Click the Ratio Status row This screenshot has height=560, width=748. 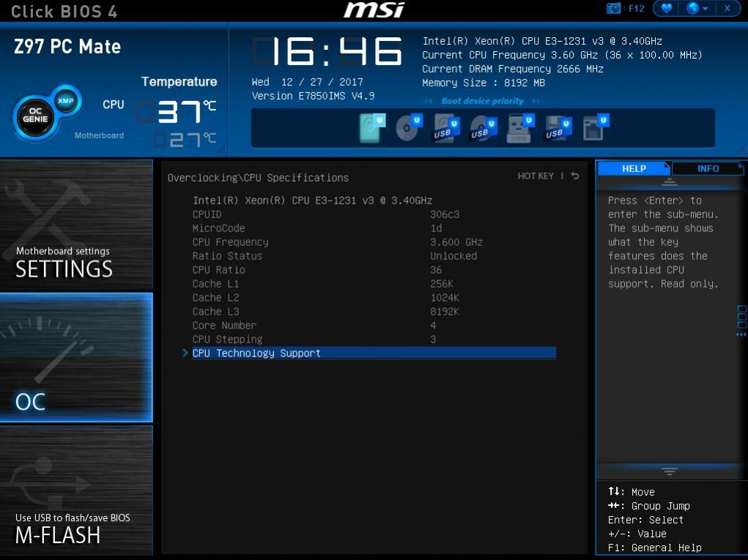(x=374, y=256)
